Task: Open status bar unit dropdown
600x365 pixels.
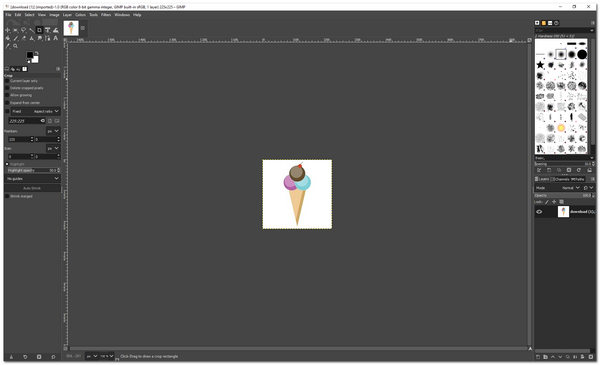Action: [x=91, y=356]
